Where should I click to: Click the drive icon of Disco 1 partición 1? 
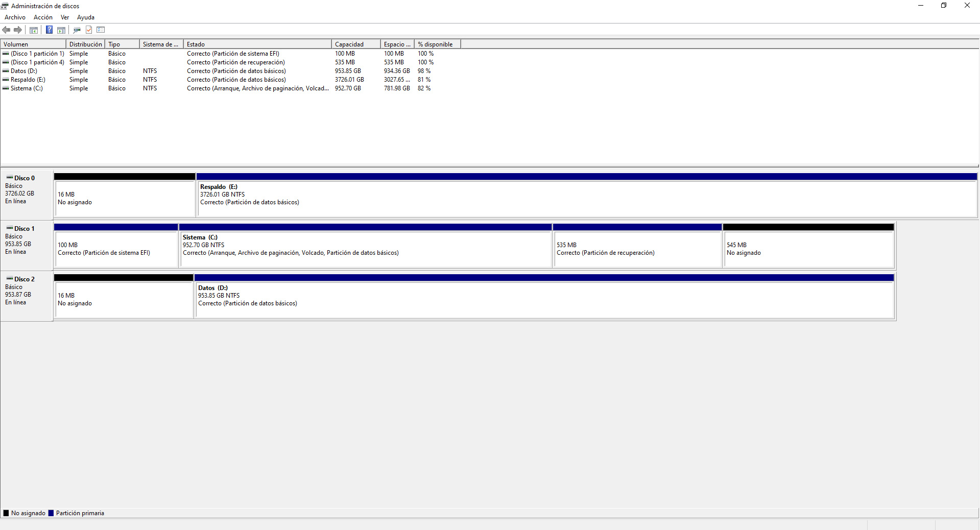[6, 54]
